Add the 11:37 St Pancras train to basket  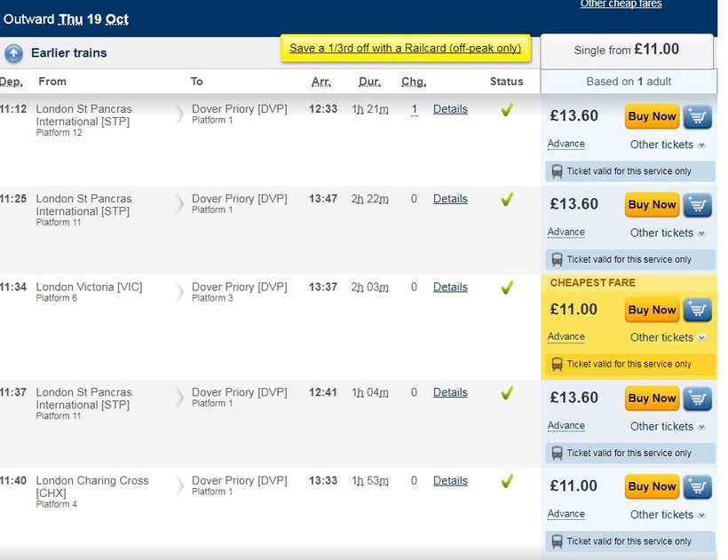[x=698, y=398]
